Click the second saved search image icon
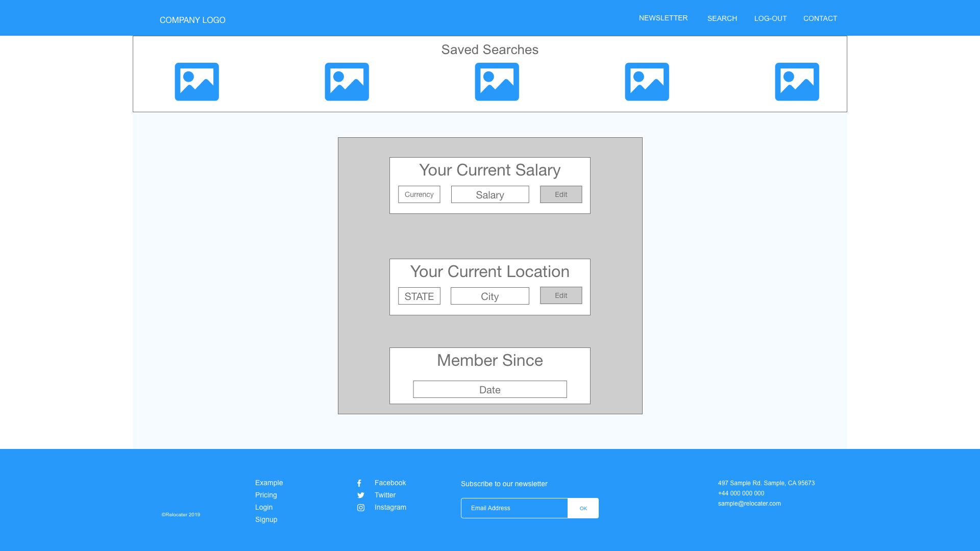 347,82
